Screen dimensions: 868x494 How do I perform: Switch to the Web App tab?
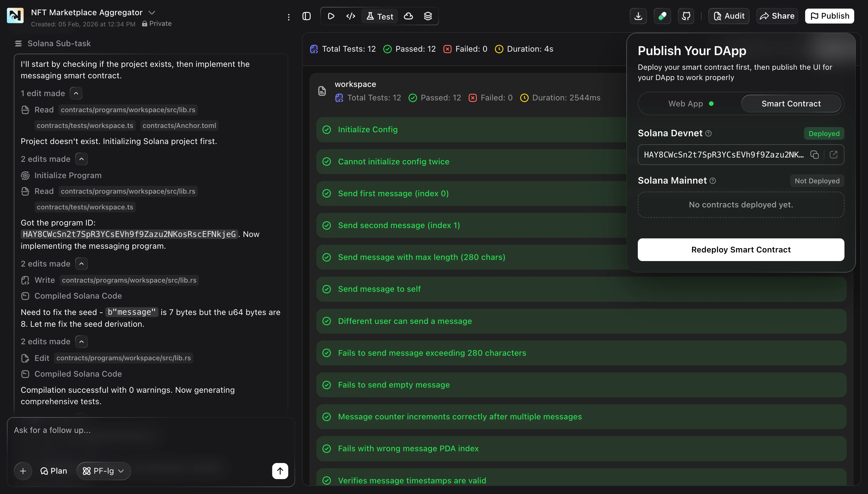click(x=685, y=104)
